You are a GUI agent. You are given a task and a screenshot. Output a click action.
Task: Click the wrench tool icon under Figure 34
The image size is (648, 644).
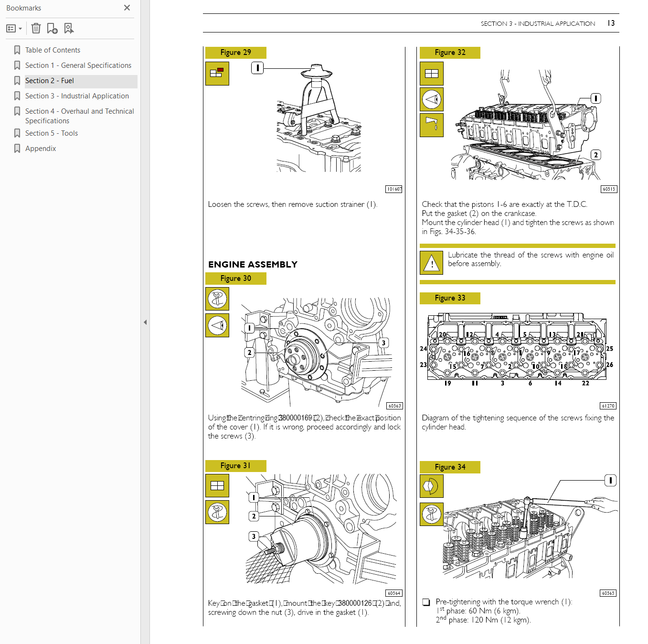click(x=432, y=514)
